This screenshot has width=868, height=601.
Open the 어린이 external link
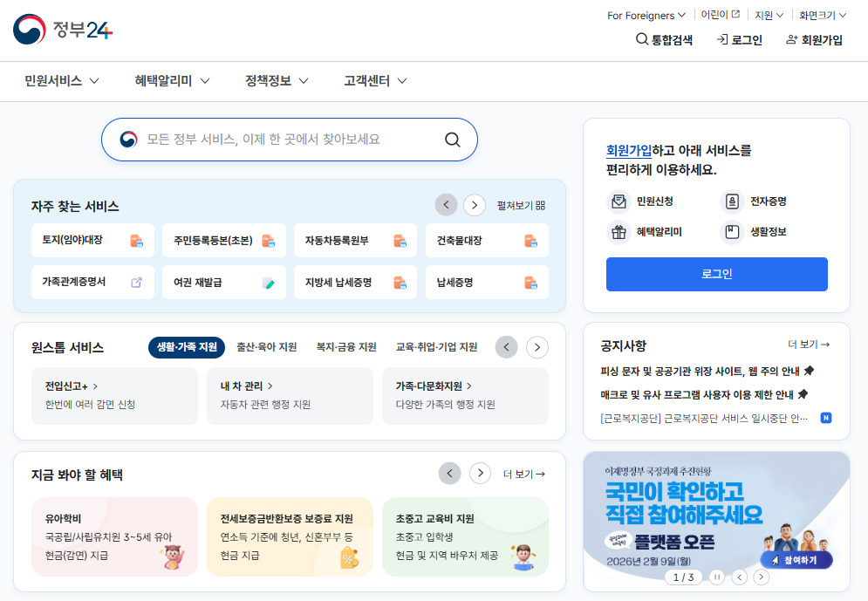click(x=721, y=15)
